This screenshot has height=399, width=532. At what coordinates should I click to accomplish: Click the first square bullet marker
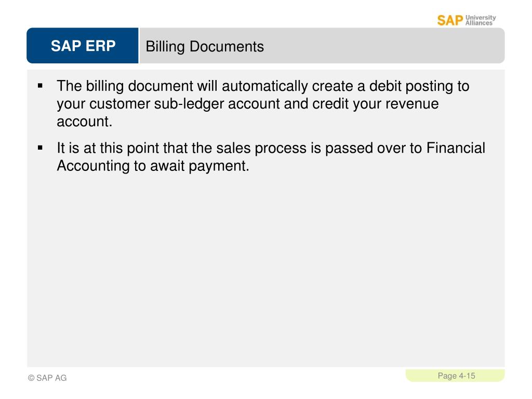coord(41,86)
